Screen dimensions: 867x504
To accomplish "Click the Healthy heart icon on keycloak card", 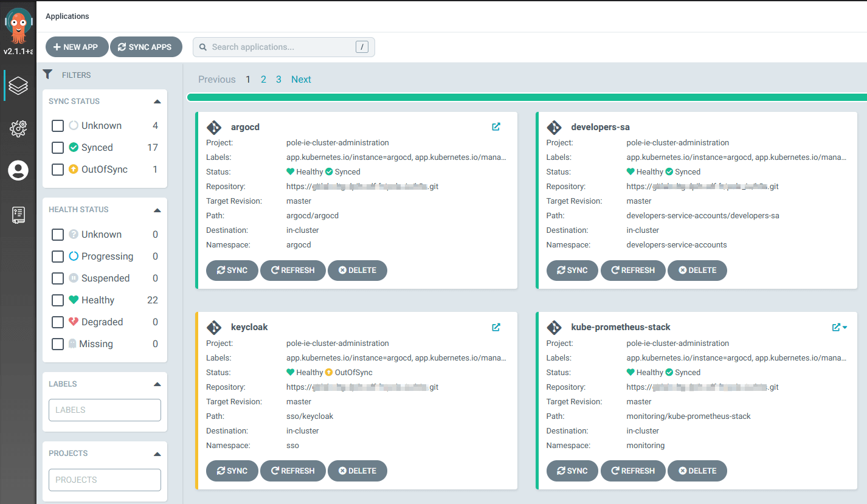I will 290,372.
